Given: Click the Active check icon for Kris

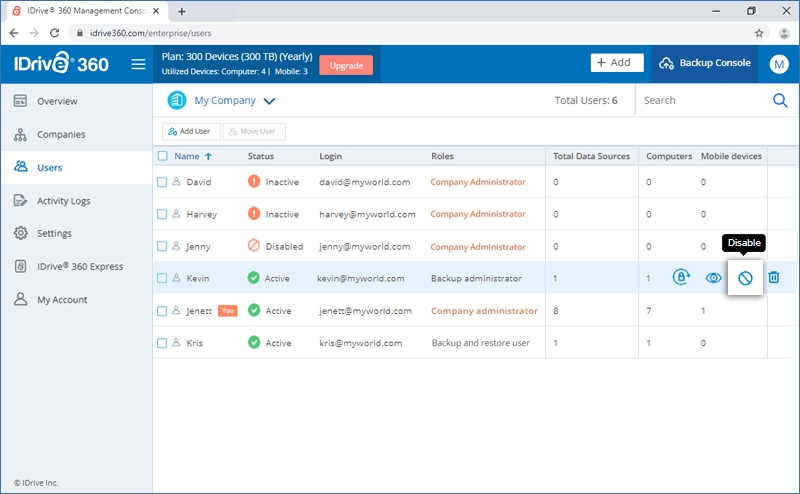Looking at the screenshot, I should click(x=254, y=342).
